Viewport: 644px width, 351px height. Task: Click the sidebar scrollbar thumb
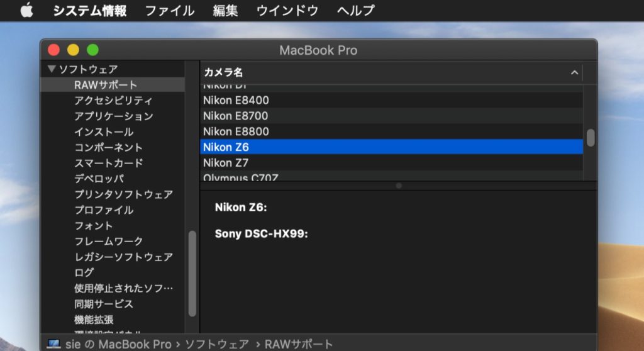[192, 274]
